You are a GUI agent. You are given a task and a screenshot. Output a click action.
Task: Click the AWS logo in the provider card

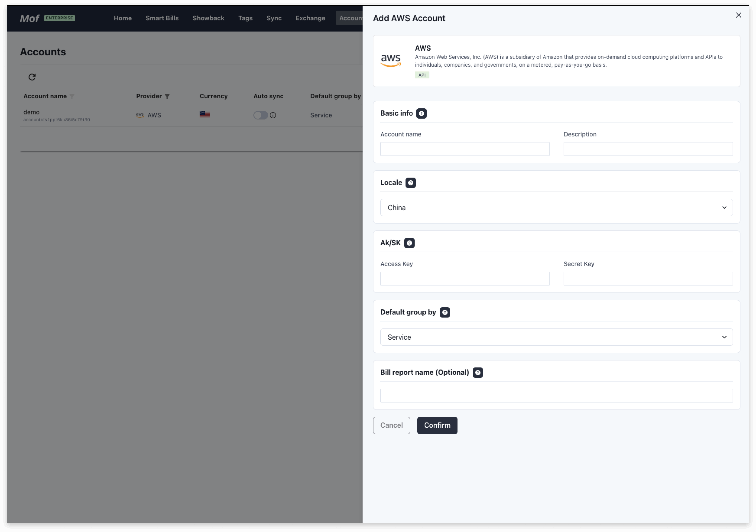pos(390,61)
